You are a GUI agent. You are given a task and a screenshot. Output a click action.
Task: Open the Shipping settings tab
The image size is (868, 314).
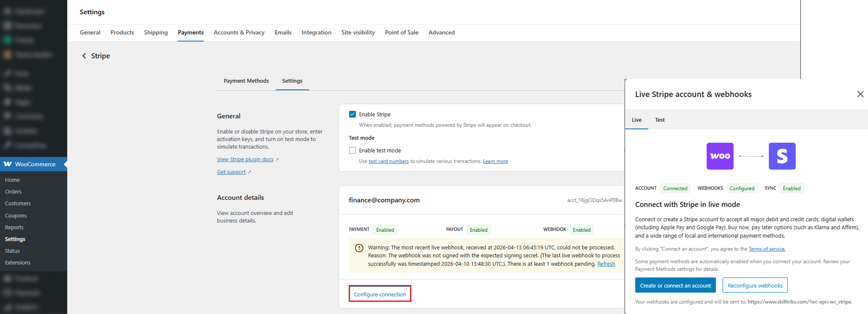coord(156,32)
